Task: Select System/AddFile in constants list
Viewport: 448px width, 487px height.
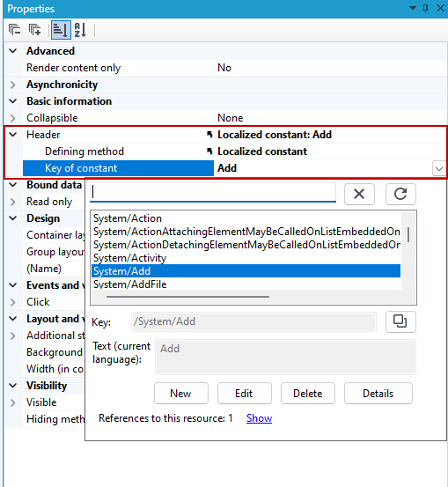Action: pos(246,284)
